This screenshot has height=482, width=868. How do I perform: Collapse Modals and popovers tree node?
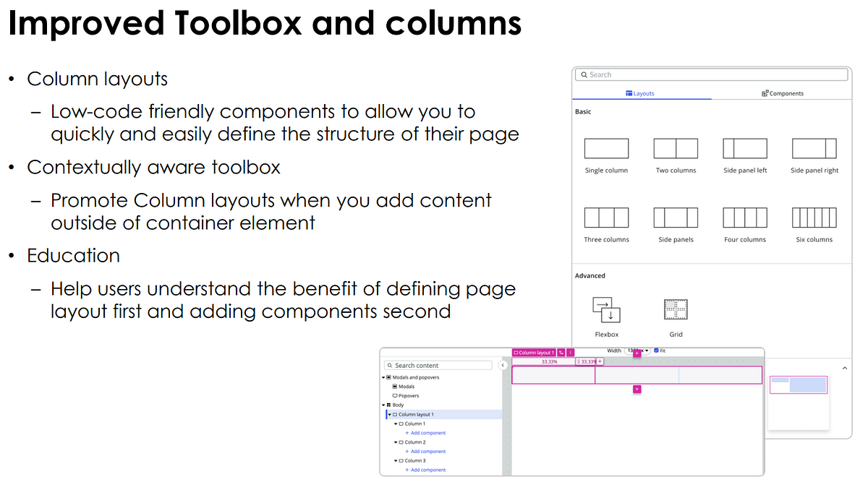(383, 377)
